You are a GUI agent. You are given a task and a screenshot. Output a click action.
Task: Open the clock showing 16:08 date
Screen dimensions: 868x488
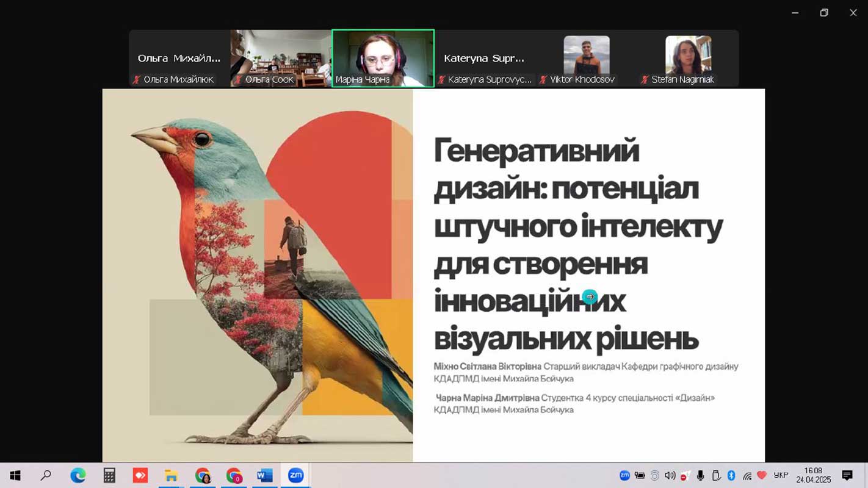813,476
